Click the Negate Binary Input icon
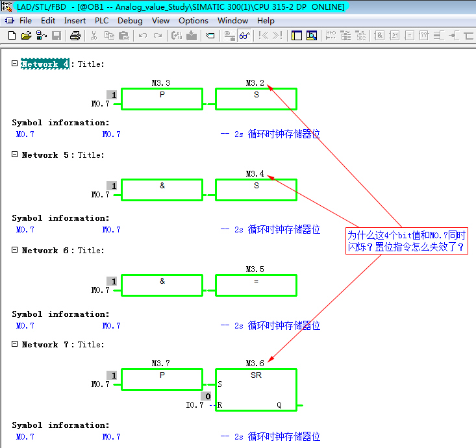The height and width of the screenshot is (448, 476). tap(454, 36)
